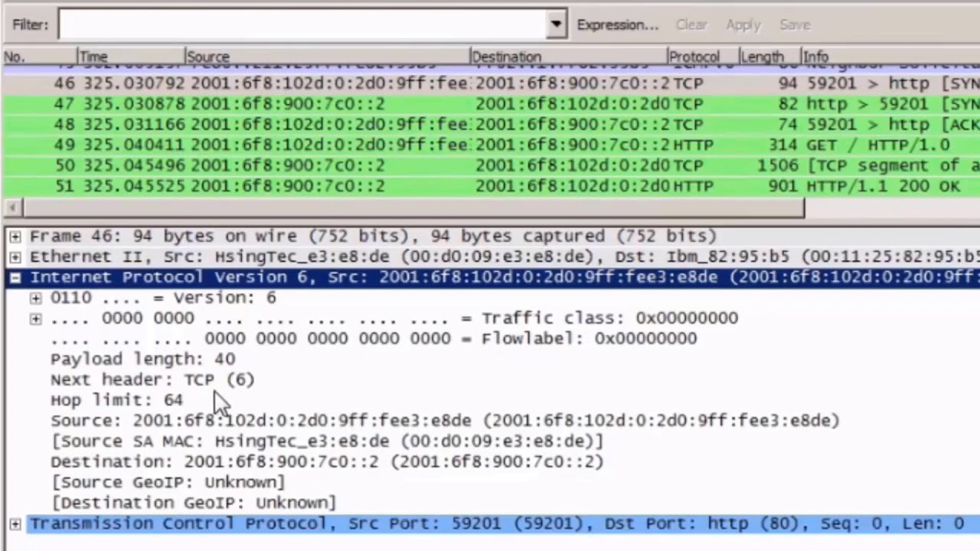Select the Ethernet II summary line
Screen dimensions: 980x551
point(505,257)
